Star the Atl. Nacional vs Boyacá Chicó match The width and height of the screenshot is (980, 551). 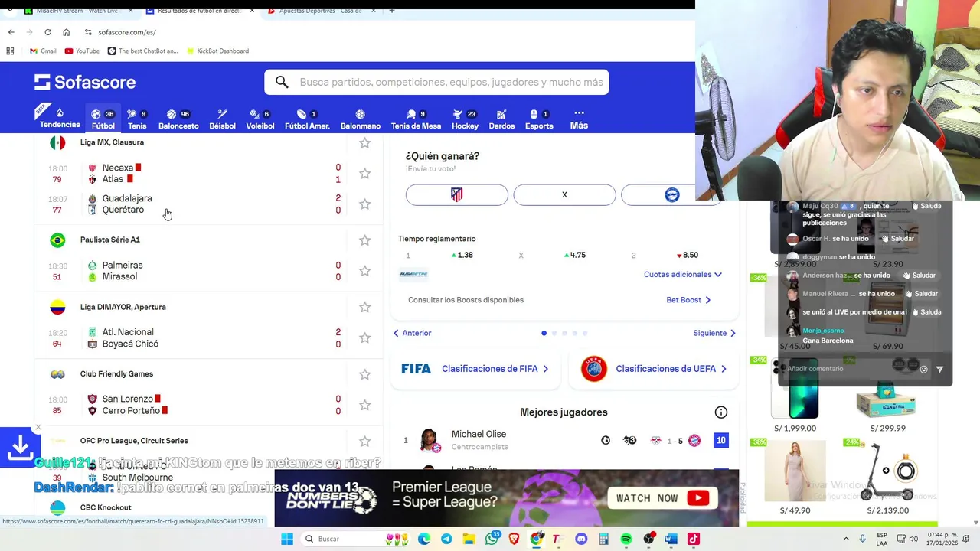click(x=364, y=337)
